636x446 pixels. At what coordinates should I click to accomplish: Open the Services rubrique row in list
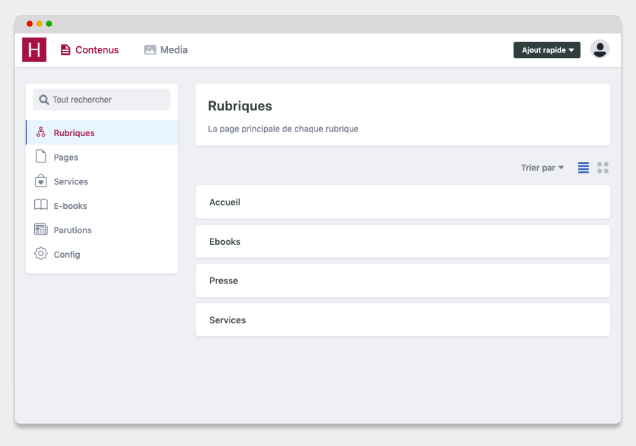(403, 319)
